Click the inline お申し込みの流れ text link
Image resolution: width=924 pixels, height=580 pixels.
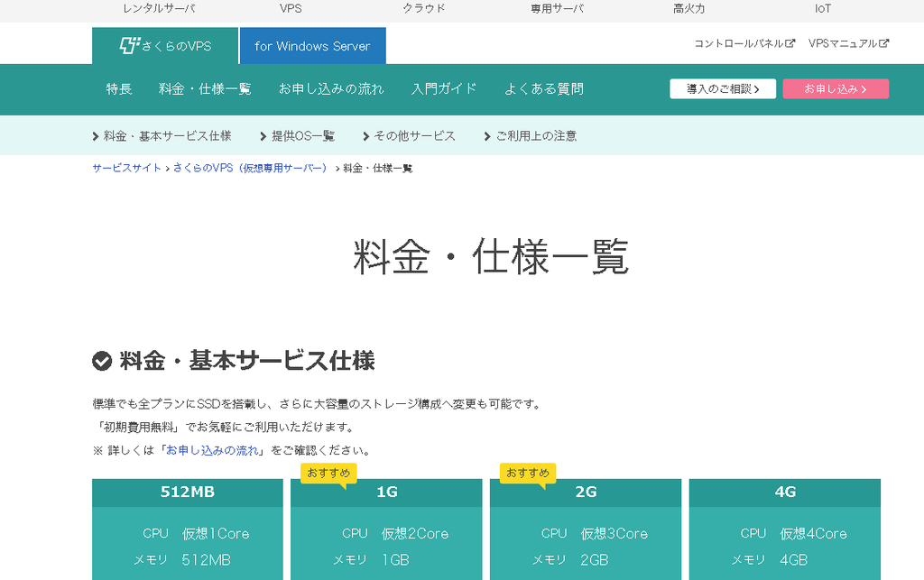point(212,450)
